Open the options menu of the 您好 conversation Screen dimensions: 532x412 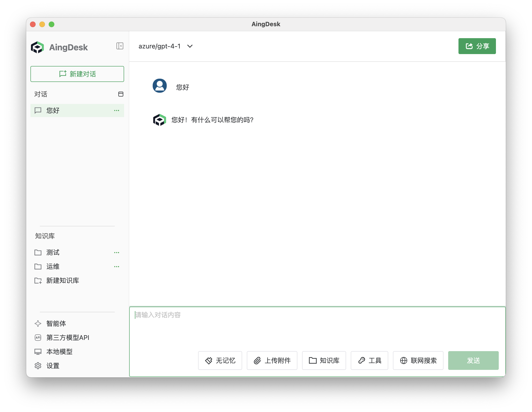tap(117, 110)
